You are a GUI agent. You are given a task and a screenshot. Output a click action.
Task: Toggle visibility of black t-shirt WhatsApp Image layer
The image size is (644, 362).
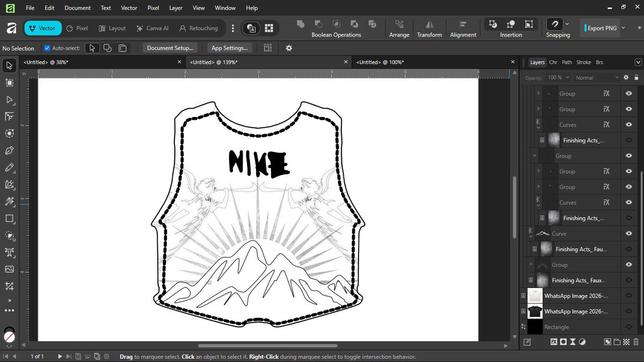(629, 312)
